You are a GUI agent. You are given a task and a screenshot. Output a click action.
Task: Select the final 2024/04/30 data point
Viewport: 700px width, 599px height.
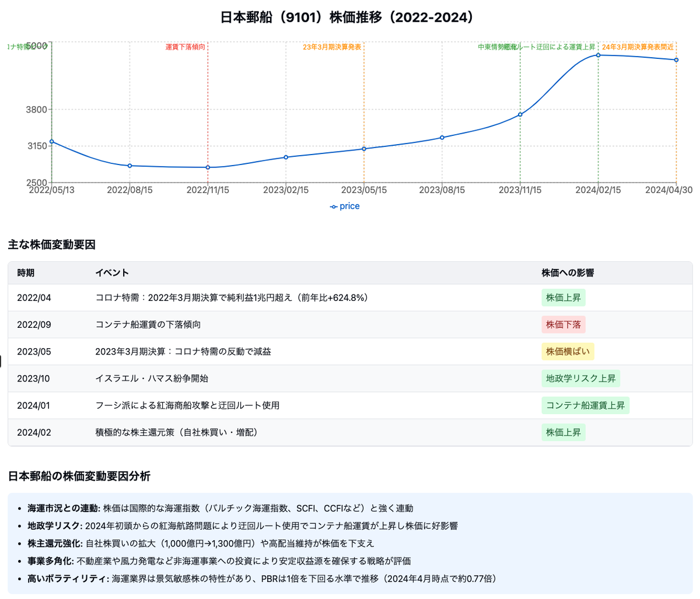[676, 60]
